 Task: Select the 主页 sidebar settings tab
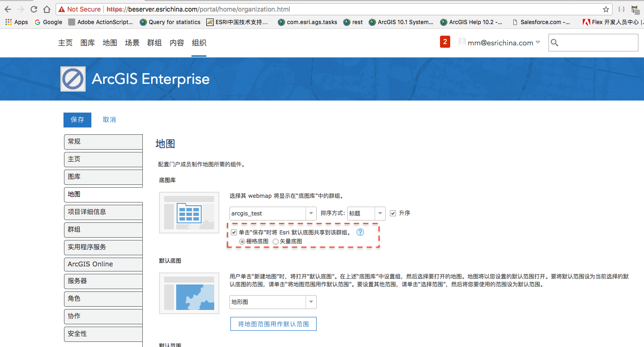(x=103, y=159)
